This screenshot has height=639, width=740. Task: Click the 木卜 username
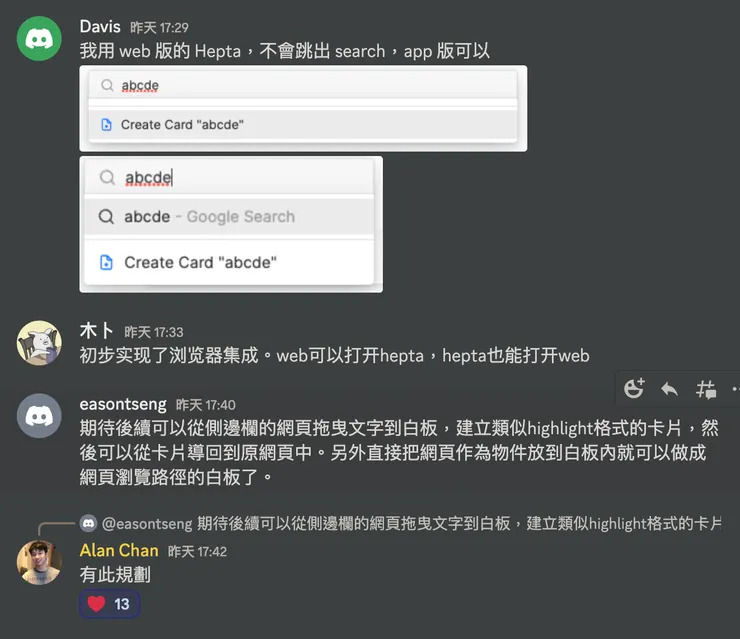pyautogui.click(x=96, y=331)
